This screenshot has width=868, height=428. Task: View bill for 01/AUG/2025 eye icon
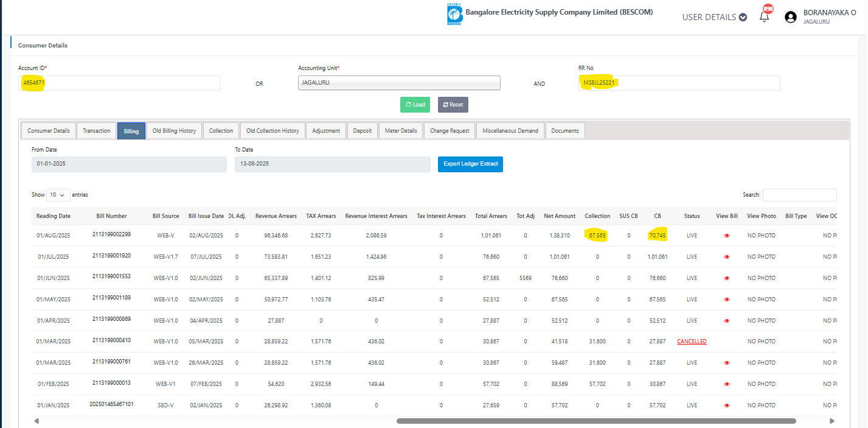pos(726,236)
